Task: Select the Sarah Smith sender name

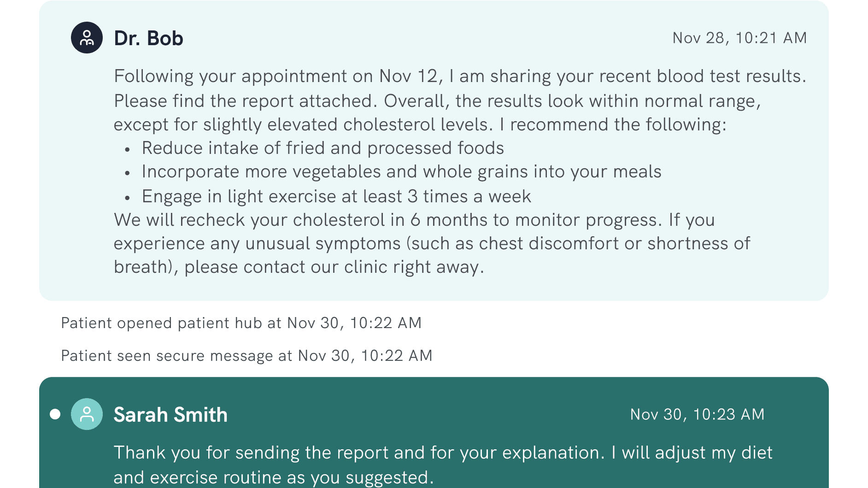Action: pos(170,415)
